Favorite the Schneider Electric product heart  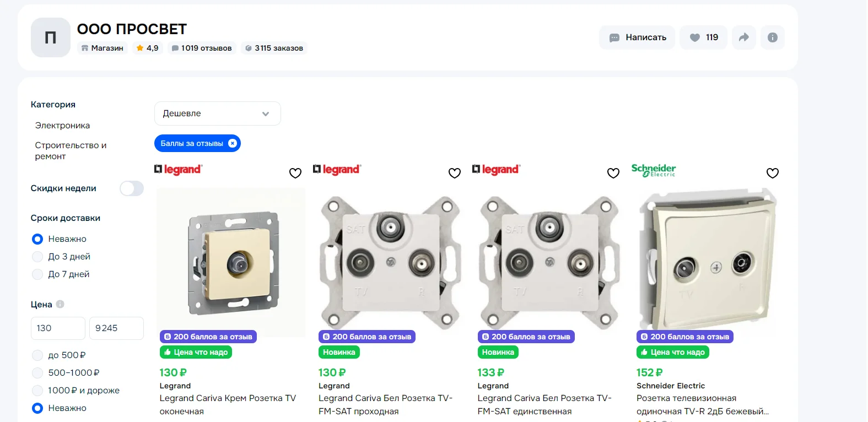(773, 173)
